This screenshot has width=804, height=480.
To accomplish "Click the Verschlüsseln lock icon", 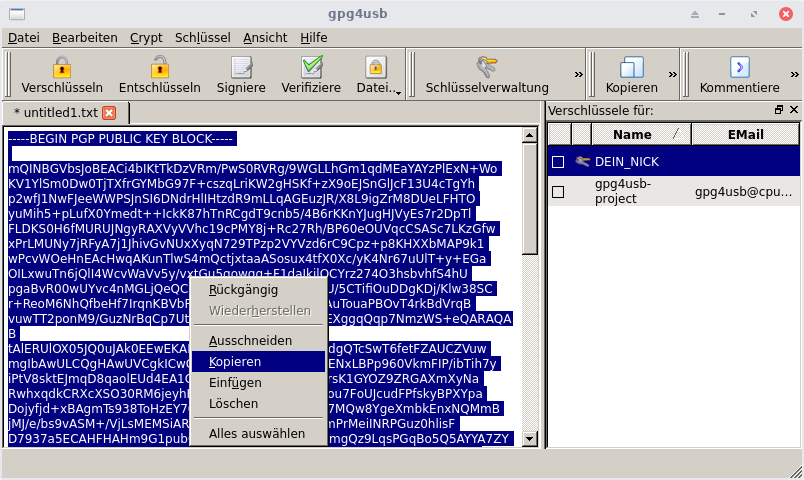I will pyautogui.click(x=62, y=67).
